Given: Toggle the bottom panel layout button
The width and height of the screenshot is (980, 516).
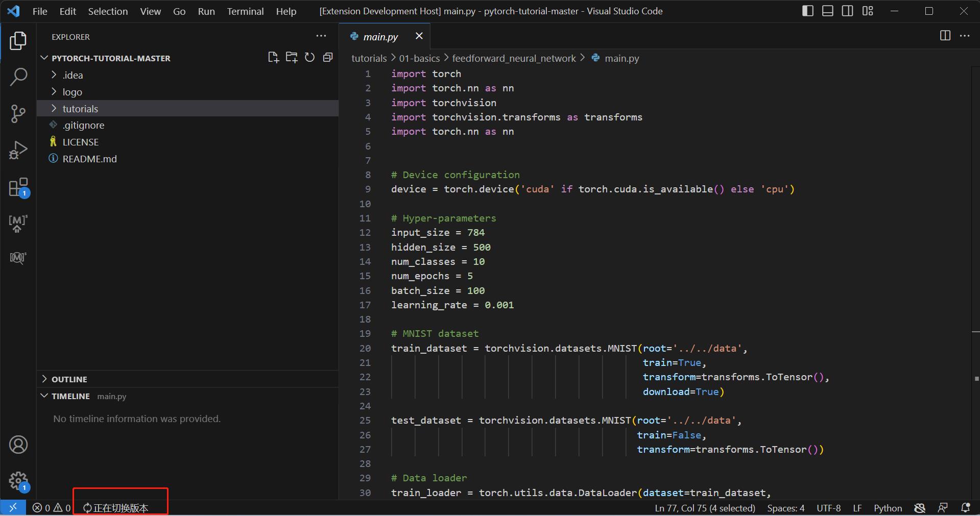Looking at the screenshot, I should pos(828,11).
